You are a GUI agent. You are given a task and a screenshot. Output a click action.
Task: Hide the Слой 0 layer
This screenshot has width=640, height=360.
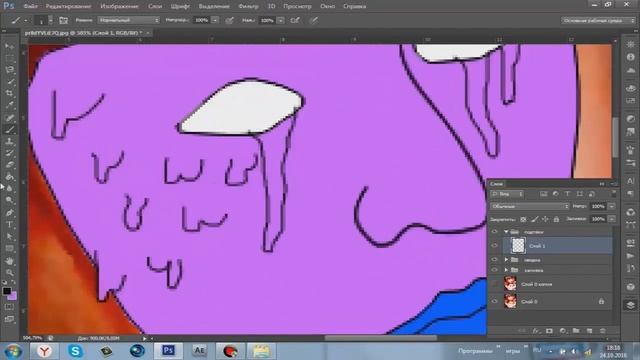495,302
